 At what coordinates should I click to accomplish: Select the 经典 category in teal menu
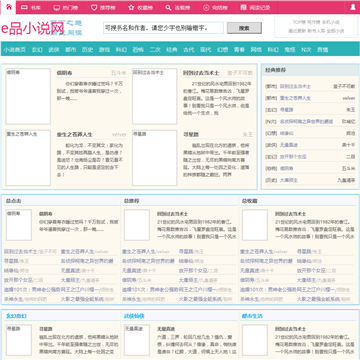[x=172, y=50]
